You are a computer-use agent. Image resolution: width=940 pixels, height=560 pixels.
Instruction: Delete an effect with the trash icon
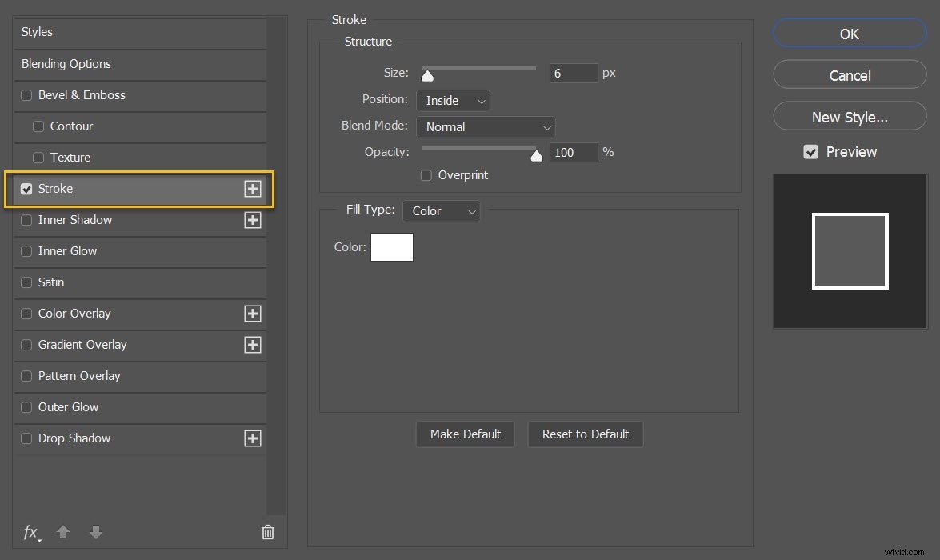[267, 532]
